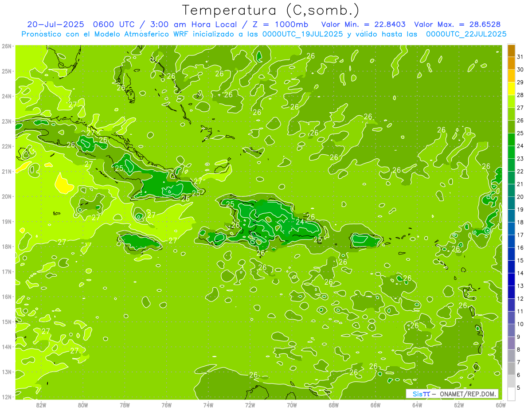This screenshot has height=411, width=532.
Task: Click the longitude label 68W
Action: click(334, 405)
